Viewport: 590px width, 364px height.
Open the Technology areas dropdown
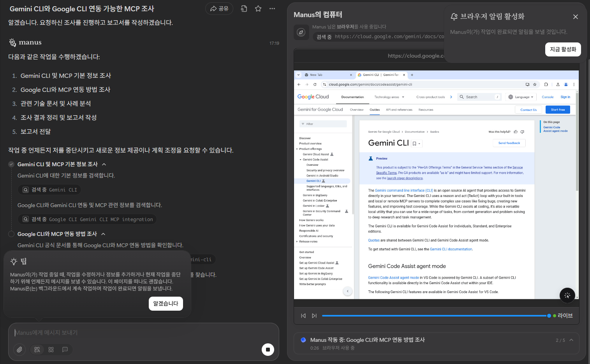pos(389,97)
